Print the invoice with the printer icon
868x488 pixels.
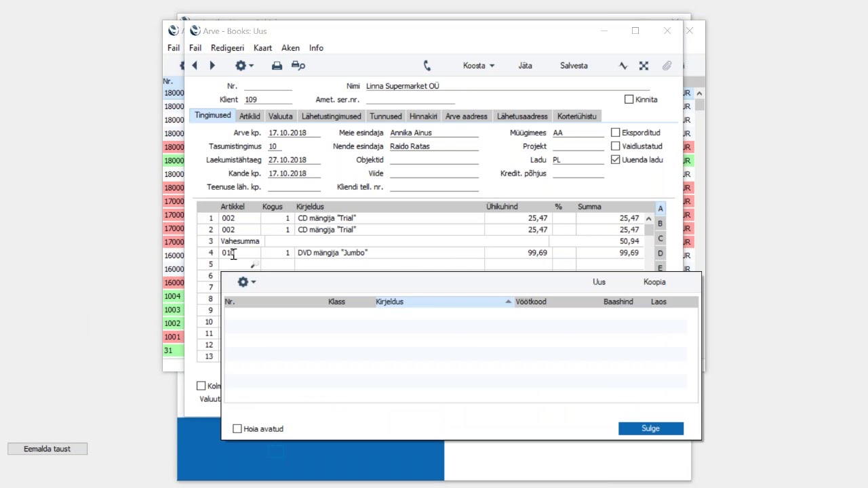pos(277,66)
